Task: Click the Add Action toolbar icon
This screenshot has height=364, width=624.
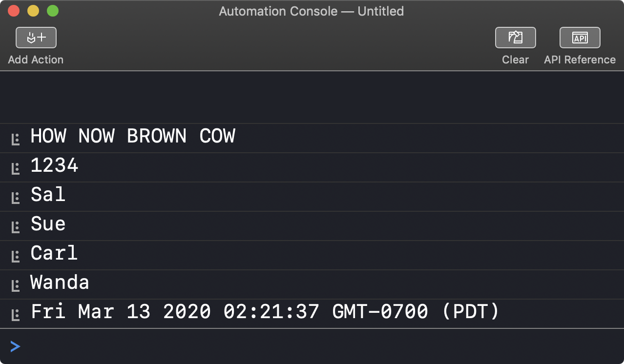Action: click(x=36, y=38)
